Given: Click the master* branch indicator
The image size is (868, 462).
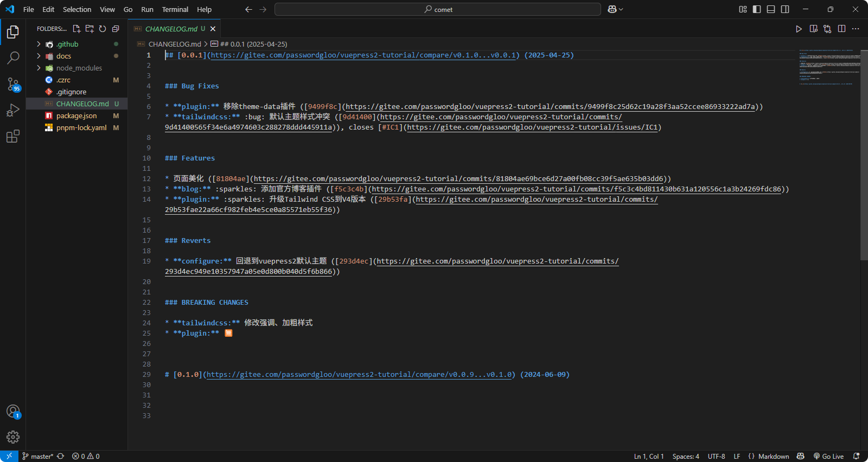Looking at the screenshot, I should [37, 457].
